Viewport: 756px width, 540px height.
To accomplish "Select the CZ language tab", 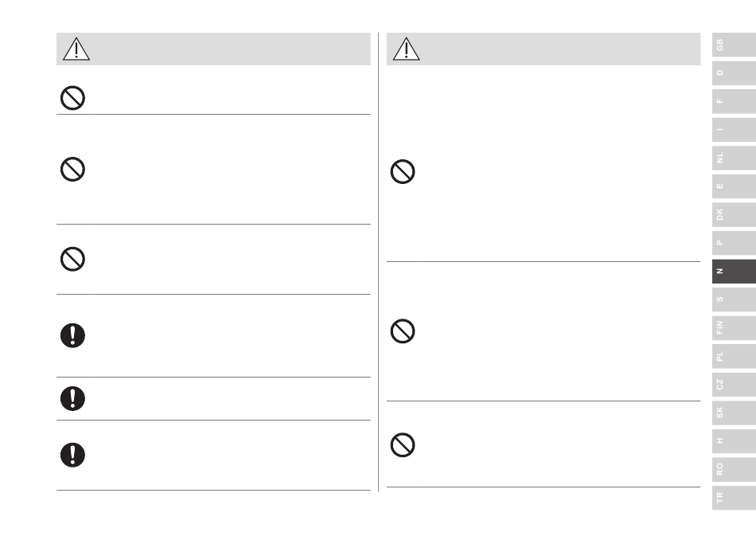I will pyautogui.click(x=734, y=385).
